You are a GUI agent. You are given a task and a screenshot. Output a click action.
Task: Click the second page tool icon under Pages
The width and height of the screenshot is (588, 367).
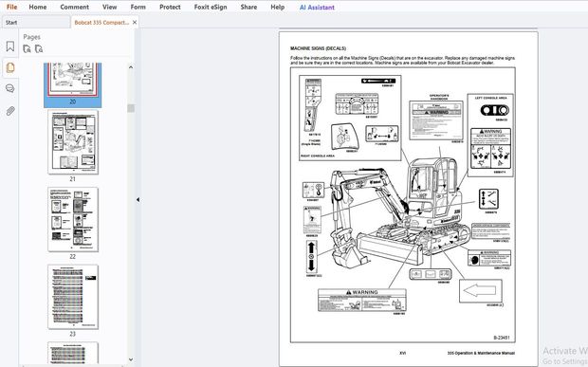click(x=39, y=48)
